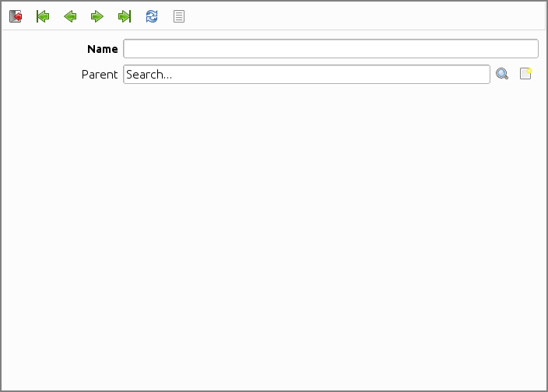
Task: Click the Parent label
Action: 100,75
